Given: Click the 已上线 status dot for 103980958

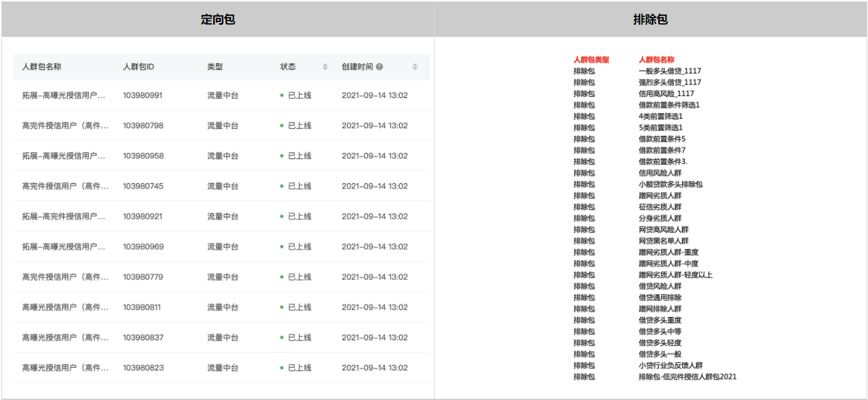Looking at the screenshot, I should [282, 156].
